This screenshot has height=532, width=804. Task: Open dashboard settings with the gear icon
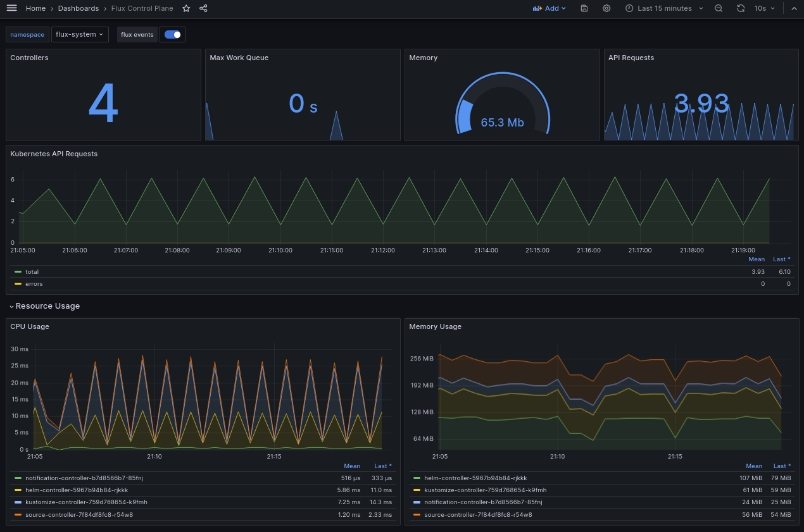tap(606, 8)
